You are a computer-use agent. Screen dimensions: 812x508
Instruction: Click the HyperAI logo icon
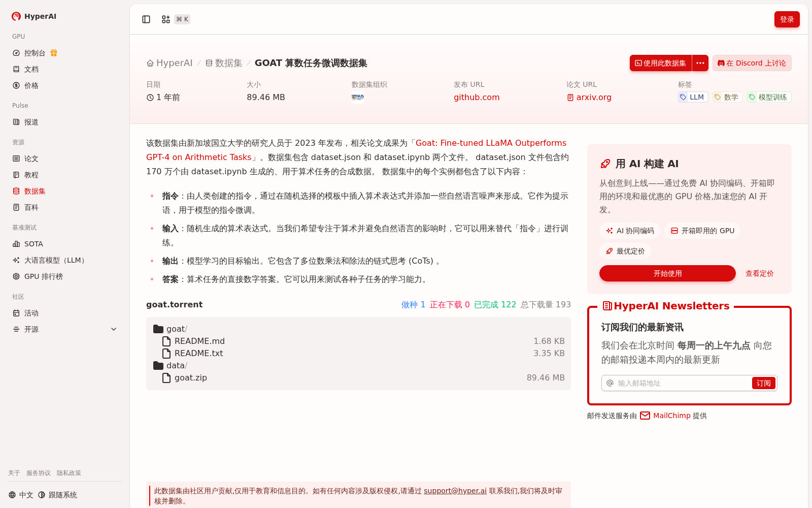(16, 16)
